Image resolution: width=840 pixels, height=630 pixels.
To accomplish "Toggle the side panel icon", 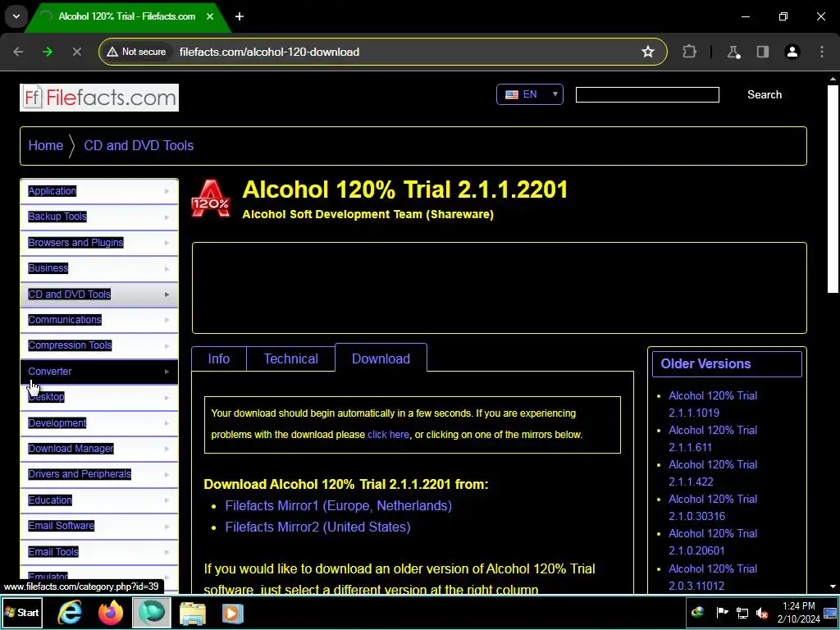I will click(763, 52).
